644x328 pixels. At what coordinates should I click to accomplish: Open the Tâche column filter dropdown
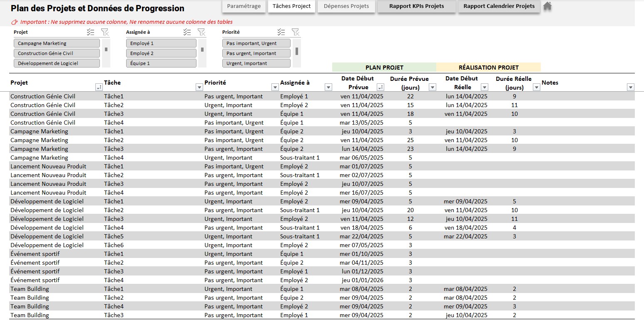[199, 87]
